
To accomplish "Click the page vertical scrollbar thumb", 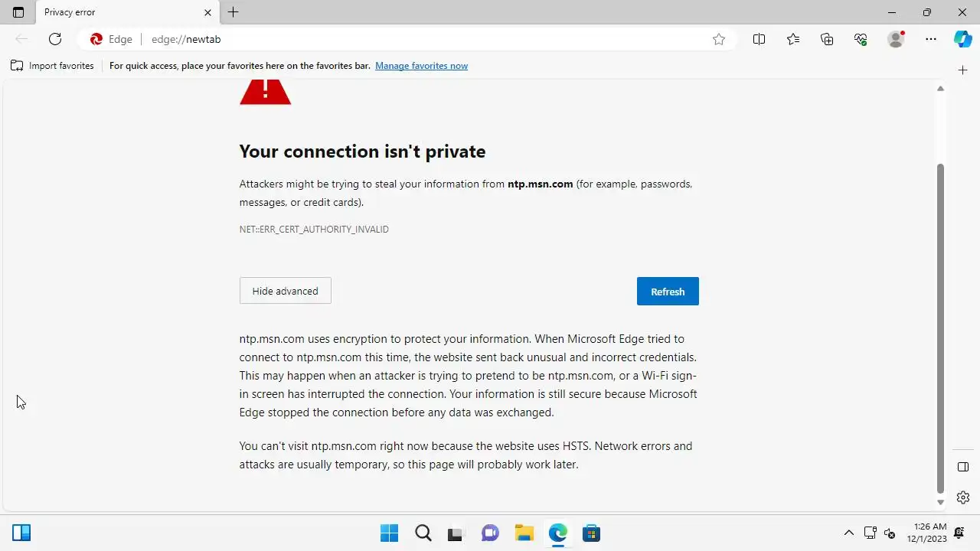I will click(941, 329).
